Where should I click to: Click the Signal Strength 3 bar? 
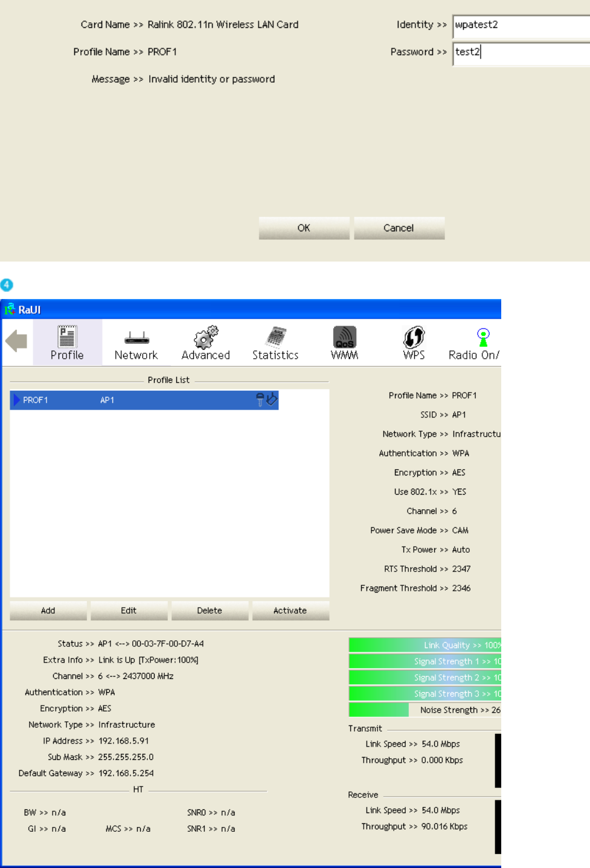(x=425, y=693)
